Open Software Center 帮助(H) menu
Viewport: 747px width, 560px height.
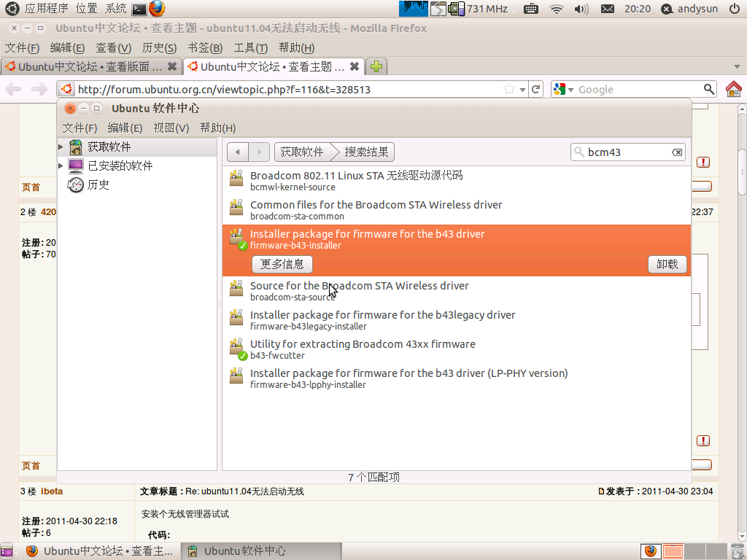217,128
